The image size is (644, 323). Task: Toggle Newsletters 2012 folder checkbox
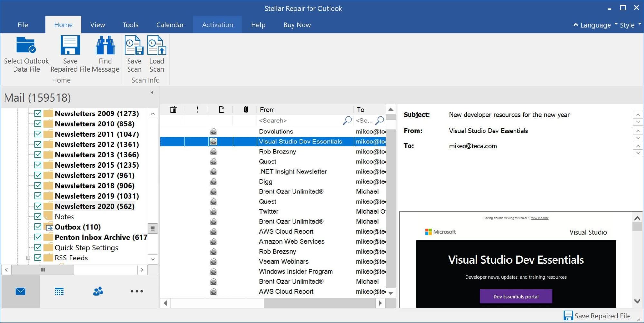(38, 144)
